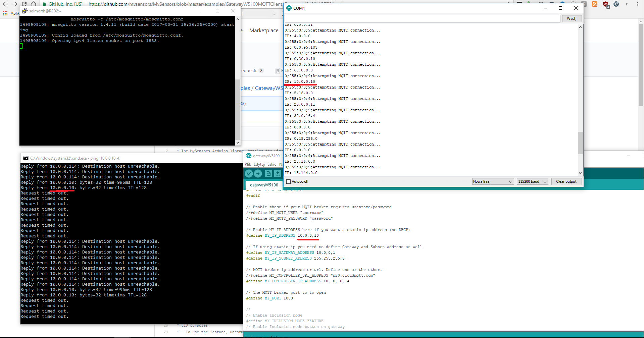Open the uBlock Origin extension icon
Image resolution: width=644 pixels, height=338 pixels.
(x=606, y=4)
